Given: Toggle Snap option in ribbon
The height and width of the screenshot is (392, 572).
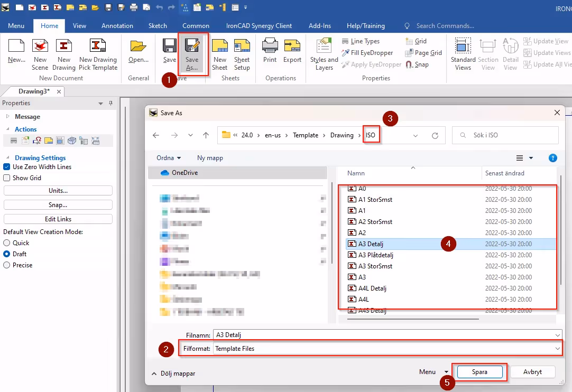Looking at the screenshot, I should coord(417,64).
